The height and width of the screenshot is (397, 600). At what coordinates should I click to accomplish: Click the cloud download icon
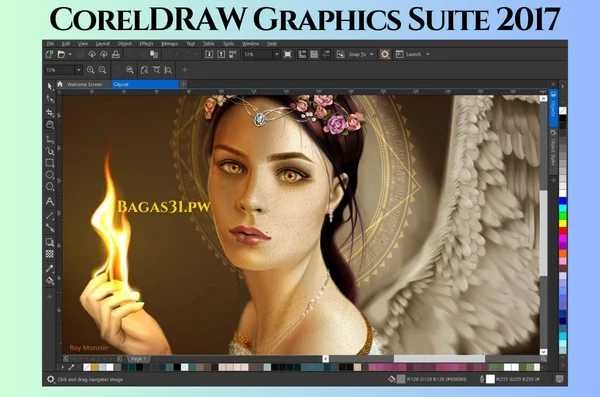point(92,54)
